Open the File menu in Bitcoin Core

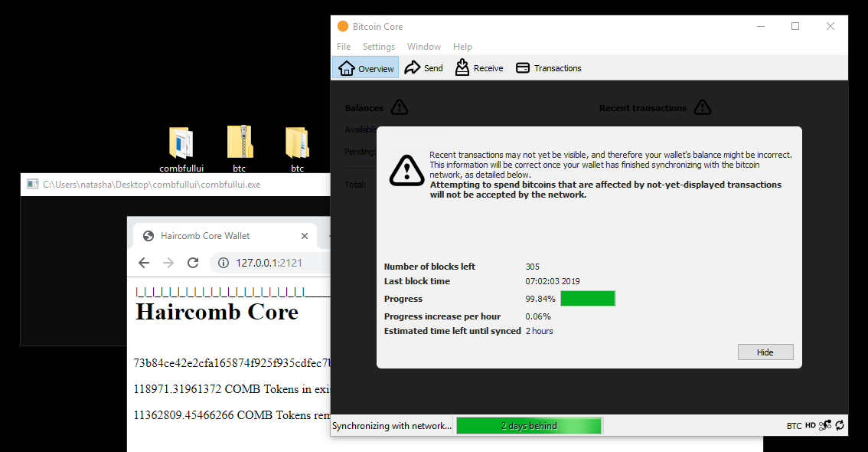coord(344,47)
